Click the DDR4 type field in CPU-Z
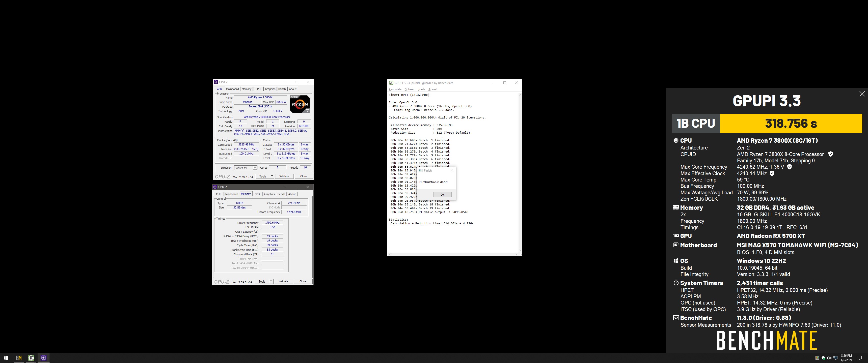 239,203
